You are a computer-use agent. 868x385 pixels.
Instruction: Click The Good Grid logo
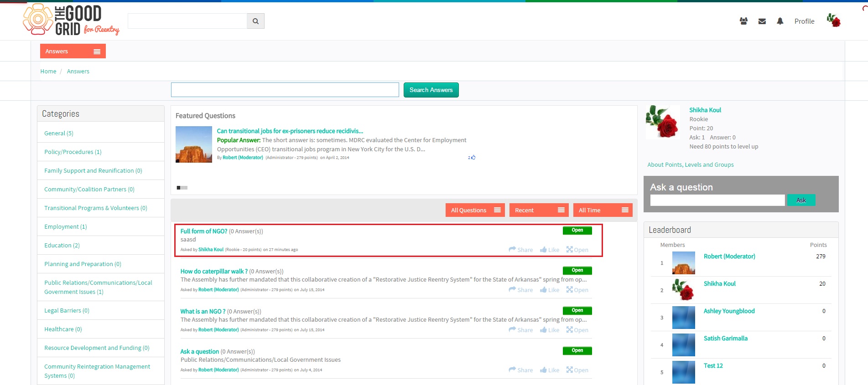tap(71, 20)
